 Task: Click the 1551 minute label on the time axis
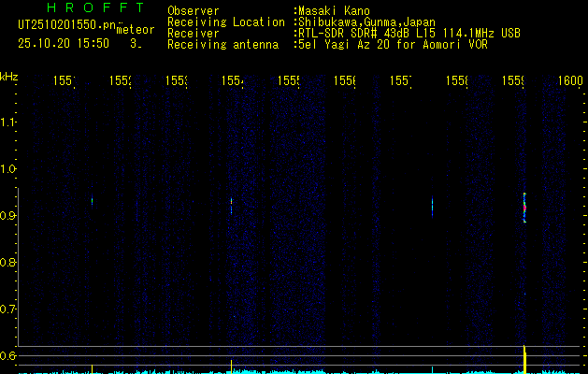coord(65,80)
